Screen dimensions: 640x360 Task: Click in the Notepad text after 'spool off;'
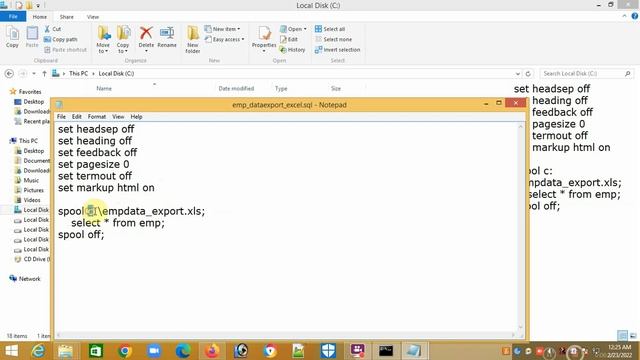pyautogui.click(x=105, y=235)
